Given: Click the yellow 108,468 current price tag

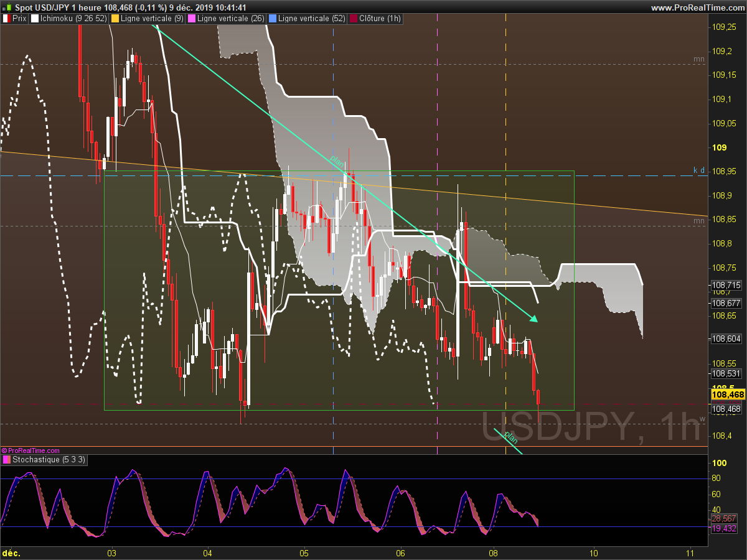Looking at the screenshot, I should tap(728, 394).
